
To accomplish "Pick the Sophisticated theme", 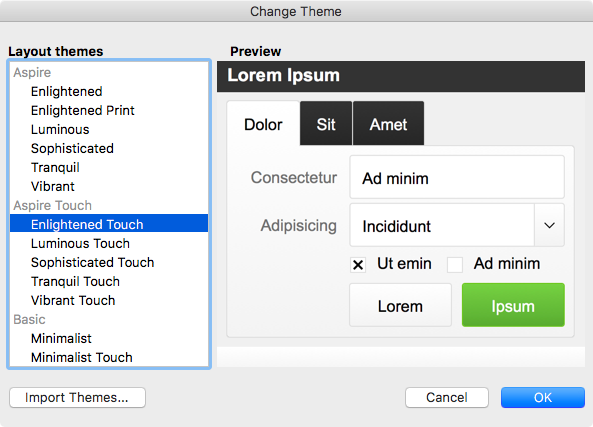I will click(x=109, y=148).
